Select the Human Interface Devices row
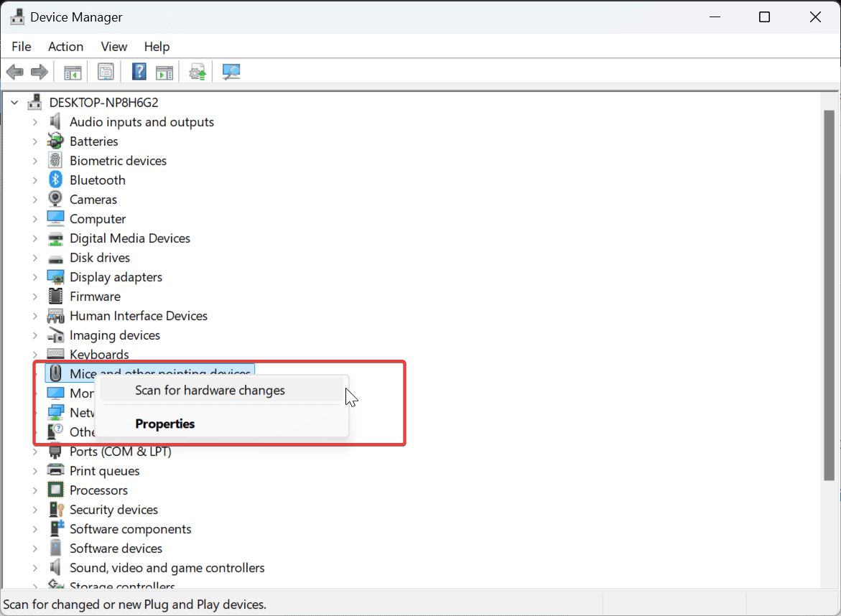The height and width of the screenshot is (616, 841). (139, 316)
